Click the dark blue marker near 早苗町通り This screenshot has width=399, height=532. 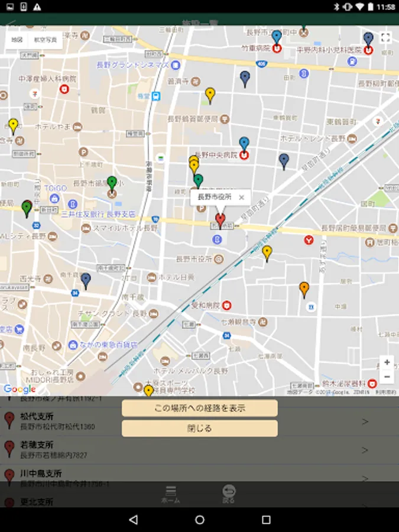point(284,161)
